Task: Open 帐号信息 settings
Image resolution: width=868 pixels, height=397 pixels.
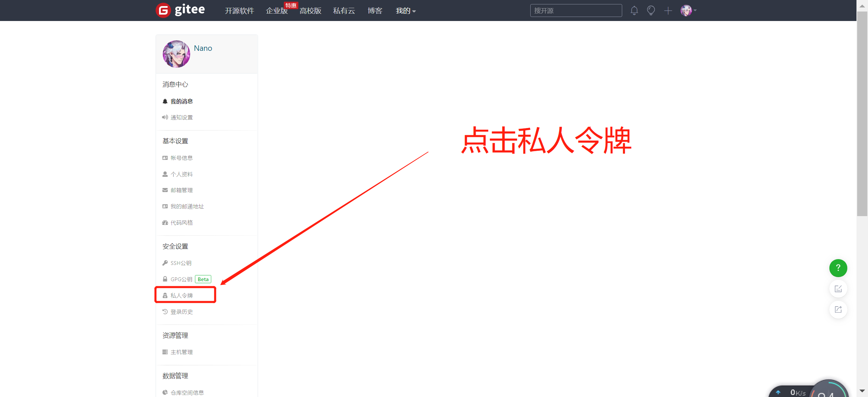Action: point(181,158)
